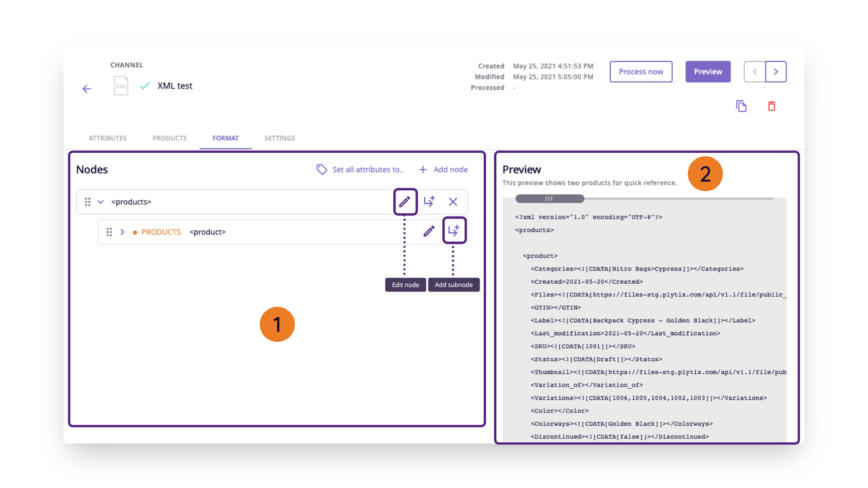868x488 pixels.
Task: Remove the products node with X
Action: (x=453, y=202)
